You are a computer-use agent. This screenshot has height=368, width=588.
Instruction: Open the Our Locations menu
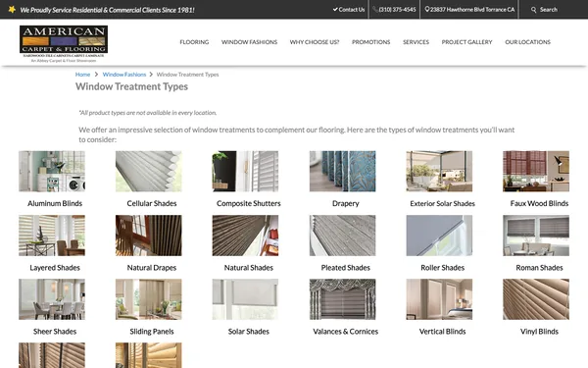tap(527, 42)
